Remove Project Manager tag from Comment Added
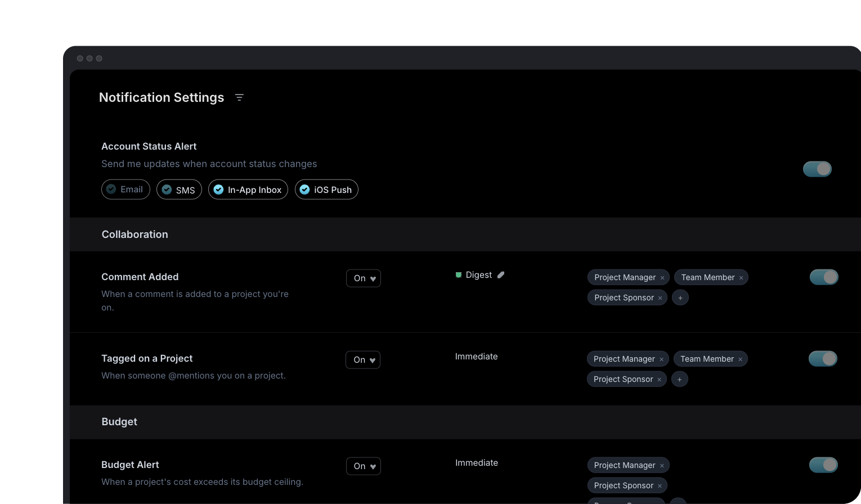861x504 pixels. coord(662,278)
